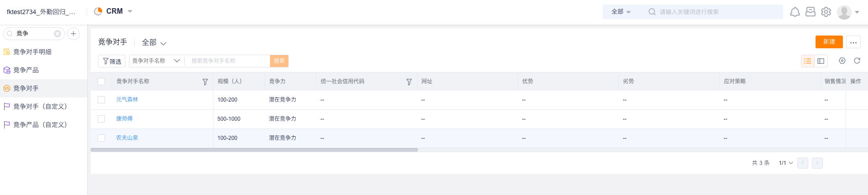Open the settings gear icon in header
868x195 pixels.
click(x=826, y=12)
